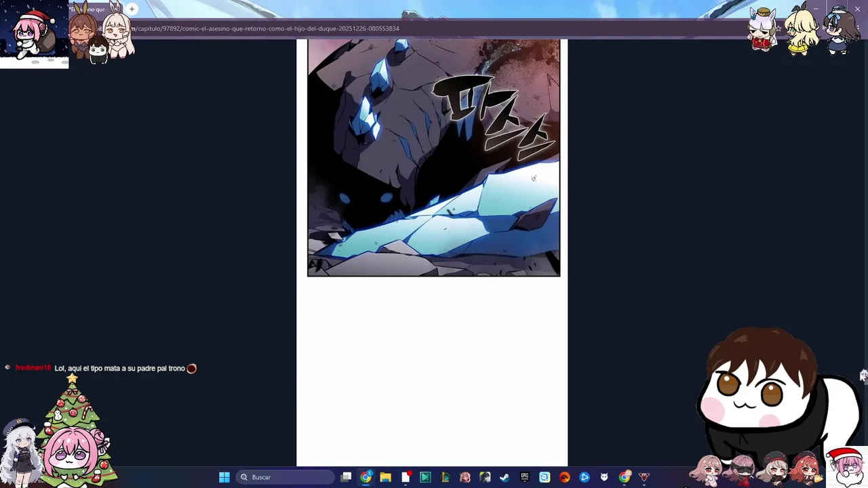Click the manga panel with the ice golem
The image size is (868, 488).
433,157
